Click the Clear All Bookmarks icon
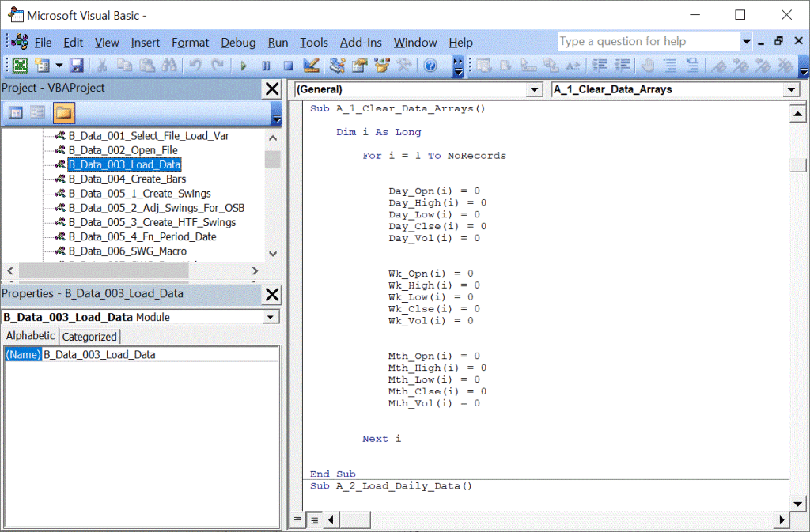Screen dimensions: 810x532 click(785, 65)
